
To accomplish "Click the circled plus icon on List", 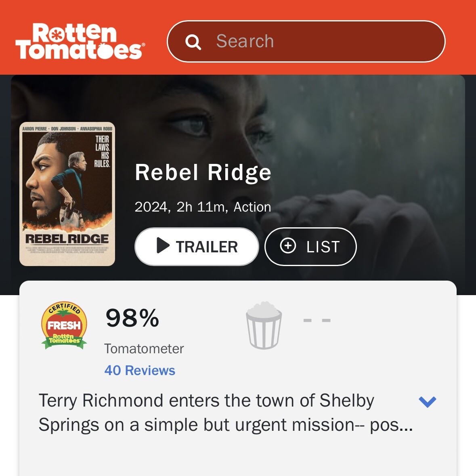I will (x=288, y=245).
